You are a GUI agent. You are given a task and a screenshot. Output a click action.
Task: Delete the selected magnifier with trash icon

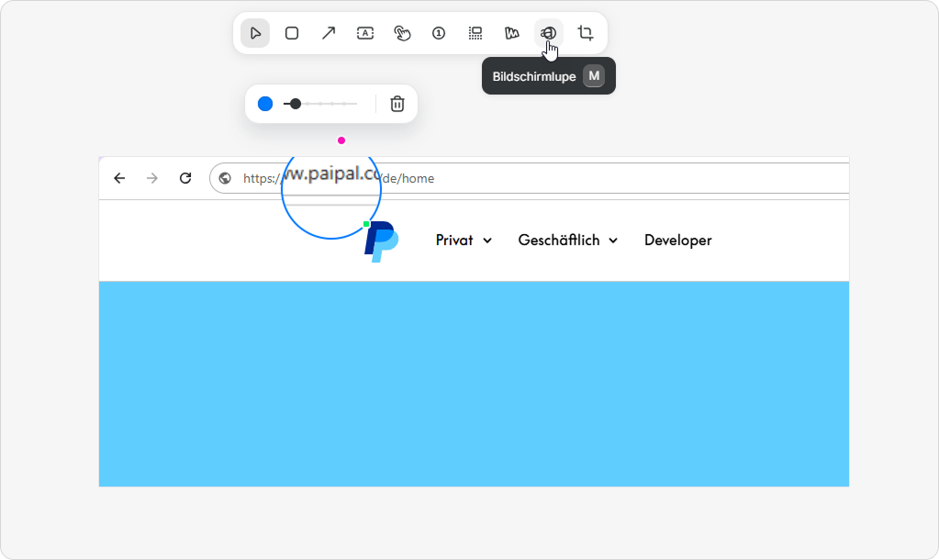pyautogui.click(x=397, y=104)
